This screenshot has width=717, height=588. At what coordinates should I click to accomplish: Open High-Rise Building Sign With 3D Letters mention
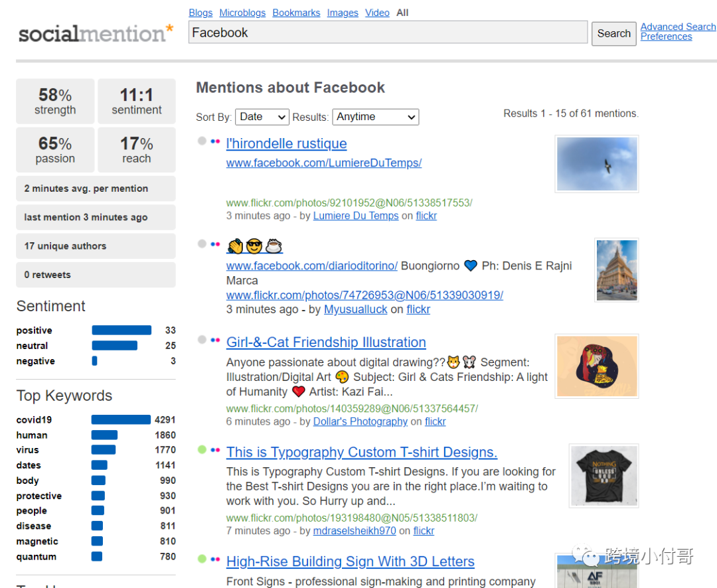351,561
